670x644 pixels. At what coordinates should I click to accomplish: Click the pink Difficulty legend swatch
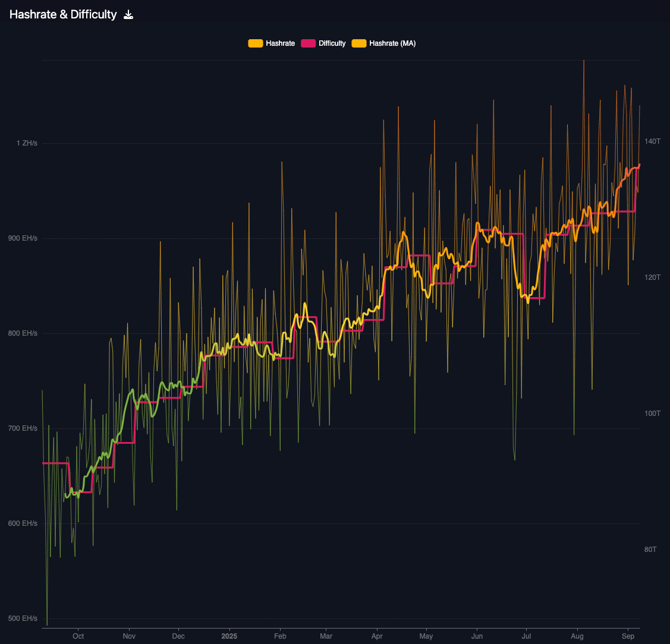click(x=308, y=43)
